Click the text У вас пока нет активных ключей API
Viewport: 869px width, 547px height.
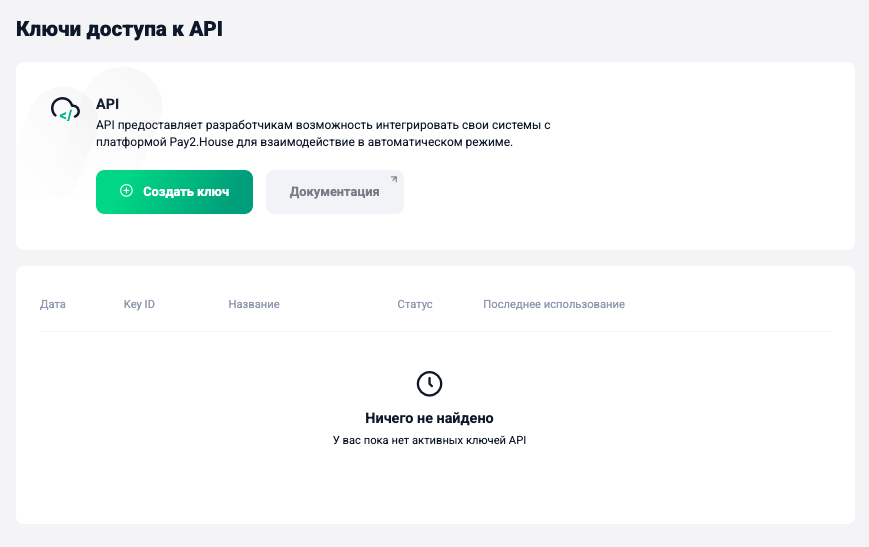click(x=429, y=441)
